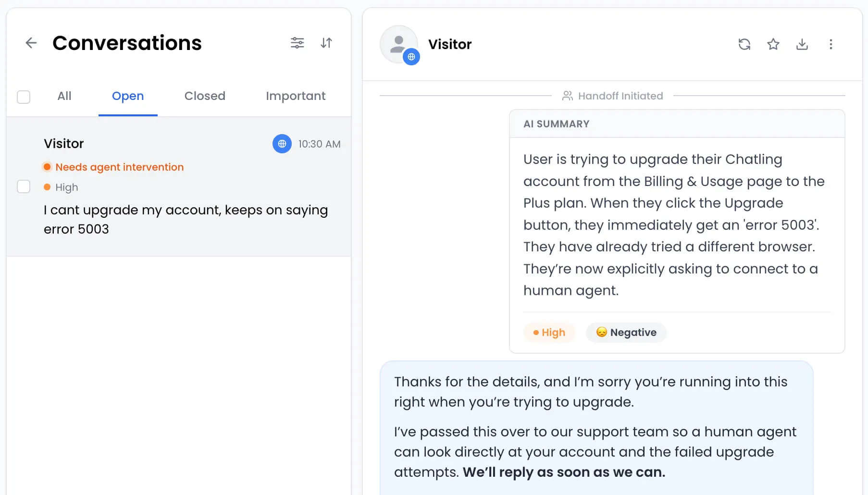Click the visitor avatar in chat header

pyautogui.click(x=399, y=44)
